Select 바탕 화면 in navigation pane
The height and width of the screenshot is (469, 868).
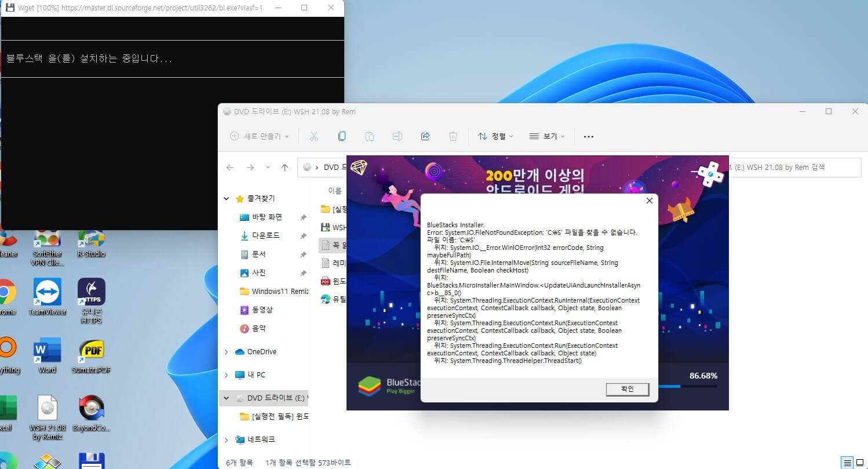point(267,217)
